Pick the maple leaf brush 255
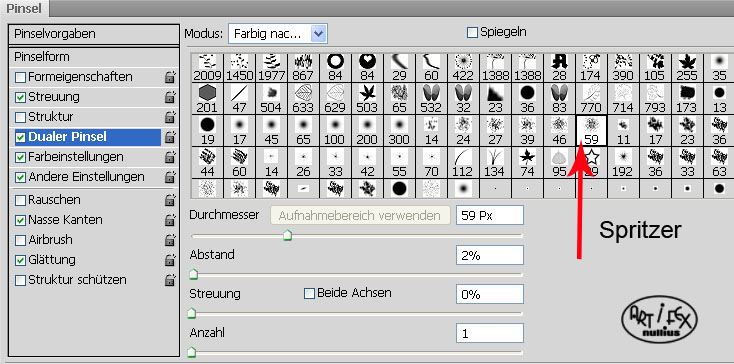 687,67
